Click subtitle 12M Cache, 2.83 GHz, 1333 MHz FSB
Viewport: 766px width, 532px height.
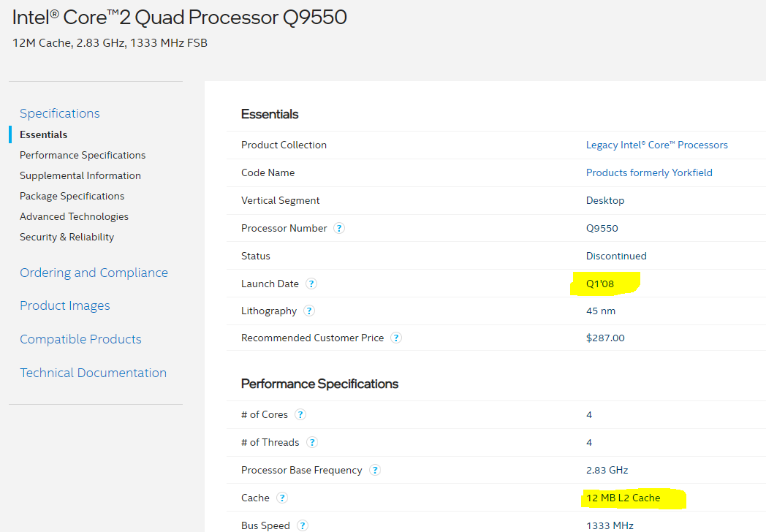coord(110,43)
